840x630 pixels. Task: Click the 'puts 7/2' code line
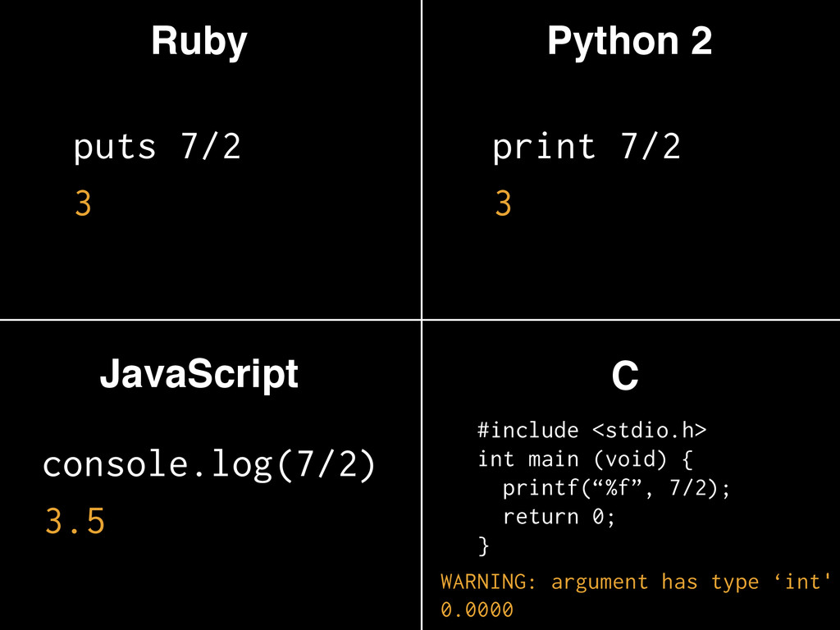point(157,148)
